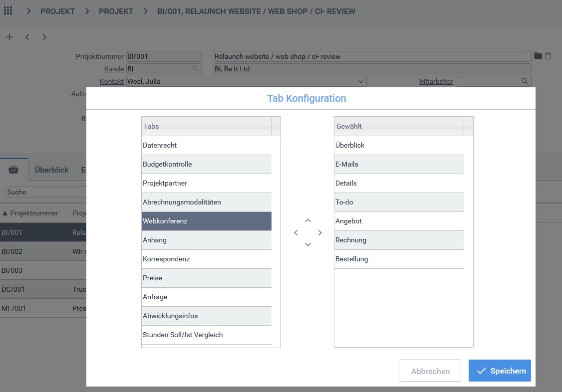Open the Kontakt link label
This screenshot has height=392, width=562.
tap(111, 81)
